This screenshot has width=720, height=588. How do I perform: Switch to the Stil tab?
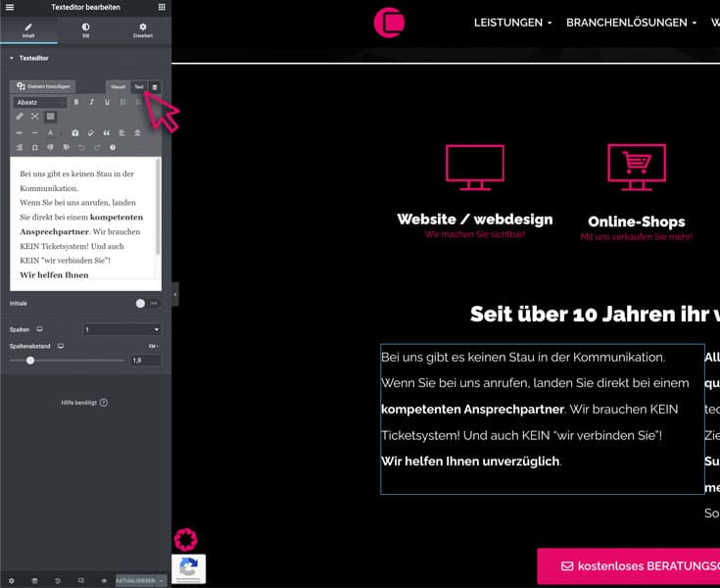[86, 30]
